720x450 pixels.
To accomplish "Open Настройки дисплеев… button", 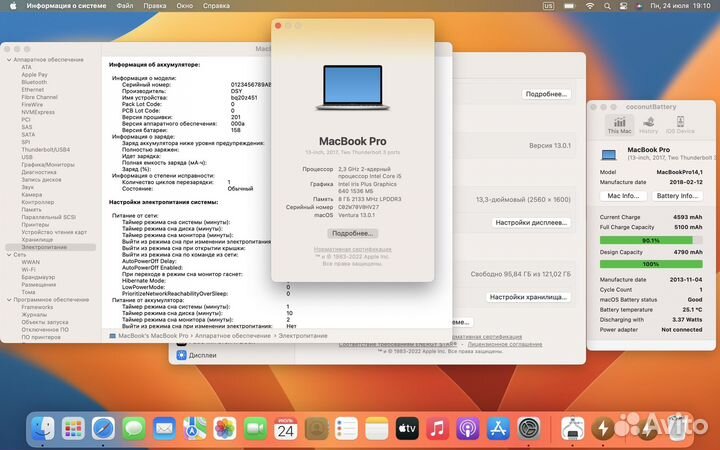I will 531,222.
